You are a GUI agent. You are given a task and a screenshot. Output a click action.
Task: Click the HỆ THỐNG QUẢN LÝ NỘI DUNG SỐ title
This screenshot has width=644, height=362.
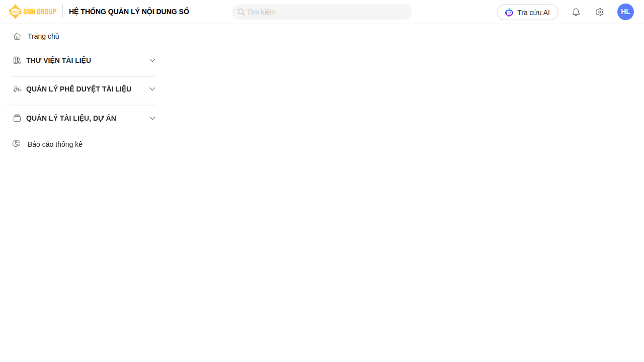tap(129, 12)
